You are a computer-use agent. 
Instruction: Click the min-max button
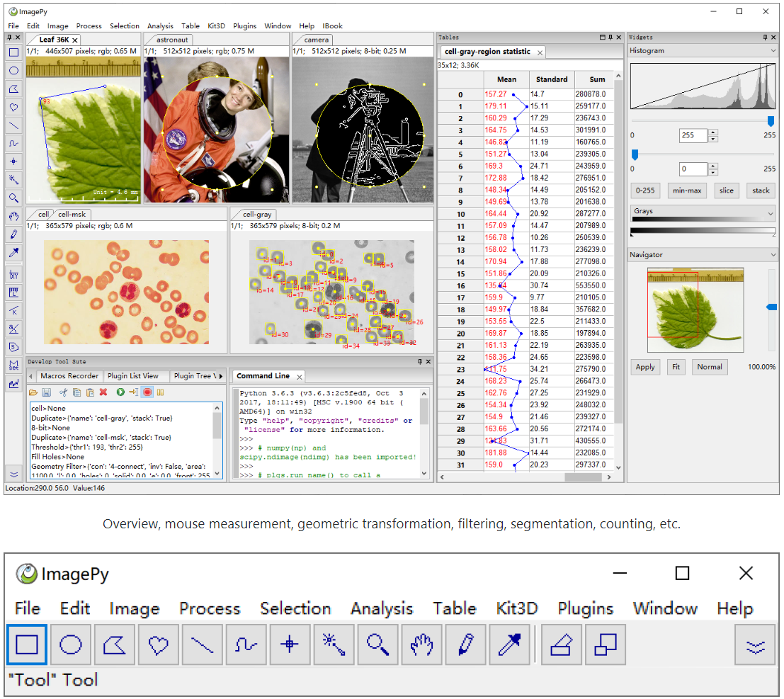687,191
